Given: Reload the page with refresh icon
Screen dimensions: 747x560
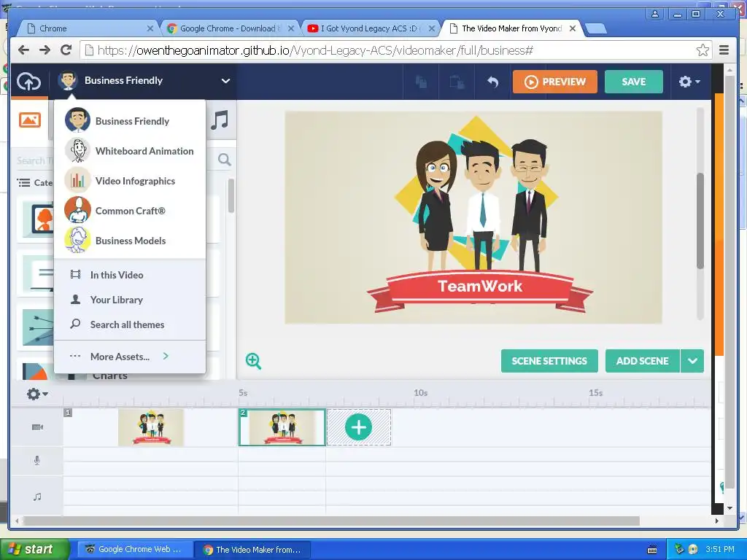Looking at the screenshot, I should [x=66, y=50].
